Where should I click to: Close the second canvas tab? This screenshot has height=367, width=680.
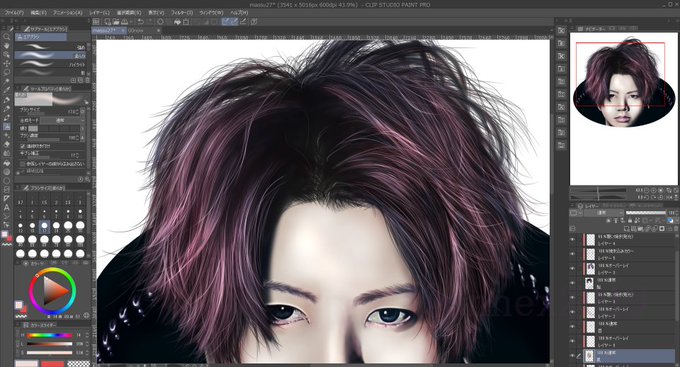(159, 30)
